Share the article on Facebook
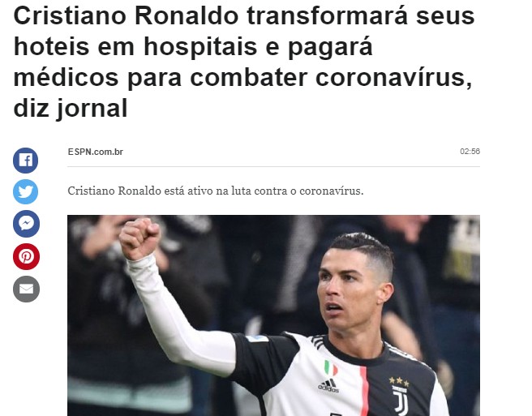 tap(25, 161)
